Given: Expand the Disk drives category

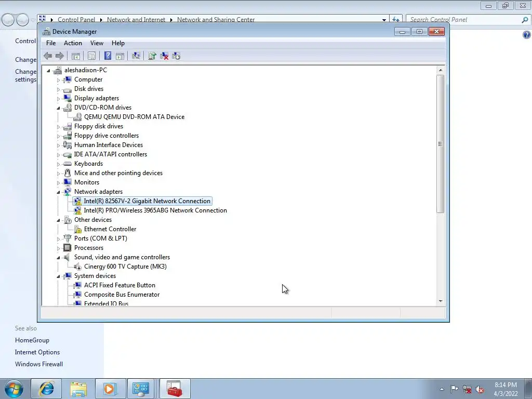Looking at the screenshot, I should coord(58,89).
